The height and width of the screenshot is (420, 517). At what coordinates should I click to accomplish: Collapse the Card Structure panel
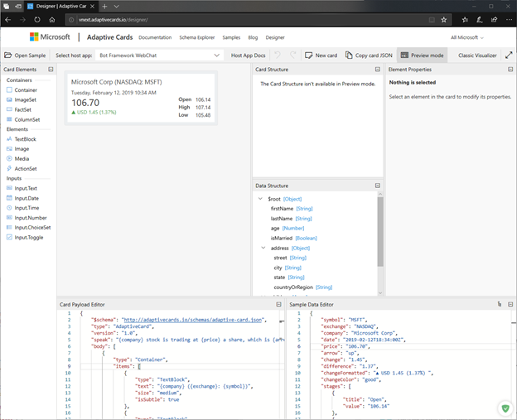(x=378, y=70)
